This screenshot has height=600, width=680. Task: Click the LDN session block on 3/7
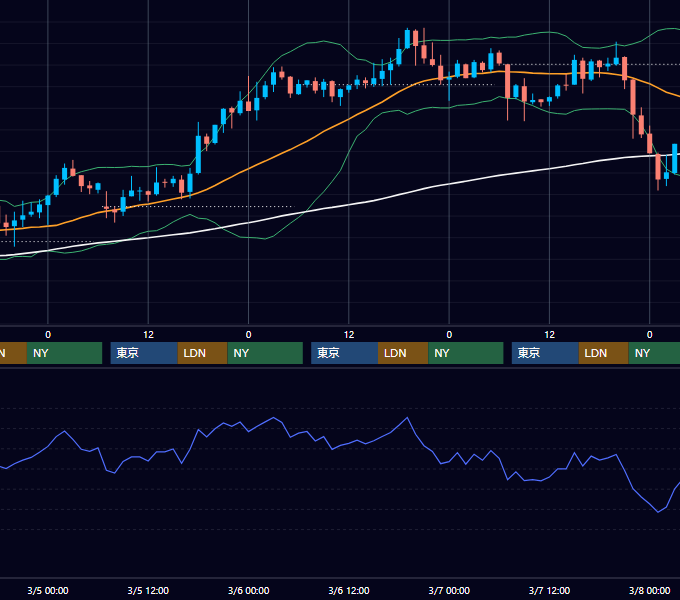[604, 353]
